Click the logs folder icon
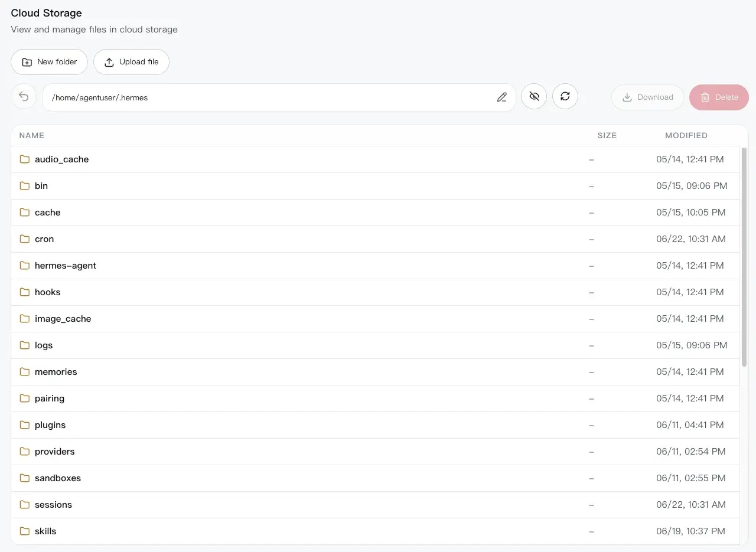 25,345
